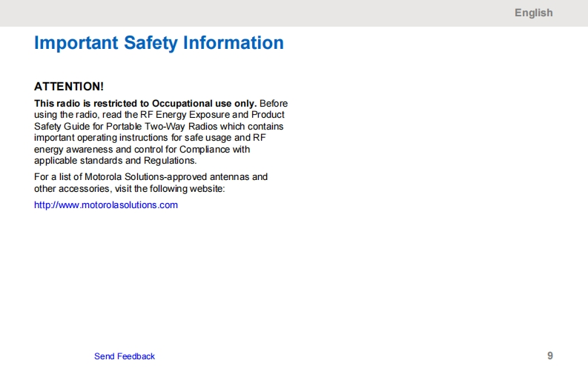Click the English language label in header
Screen dimensions: 588x380
pyautogui.click(x=533, y=13)
